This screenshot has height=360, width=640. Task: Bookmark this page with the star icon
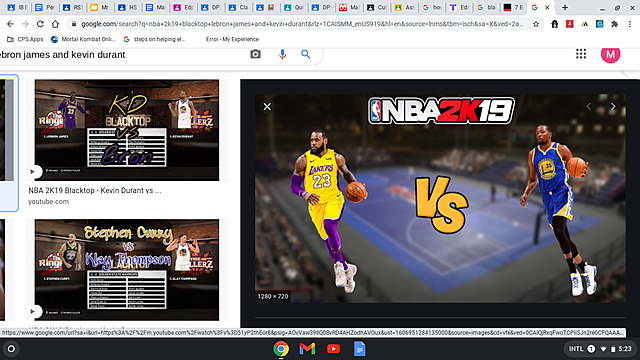click(x=536, y=24)
